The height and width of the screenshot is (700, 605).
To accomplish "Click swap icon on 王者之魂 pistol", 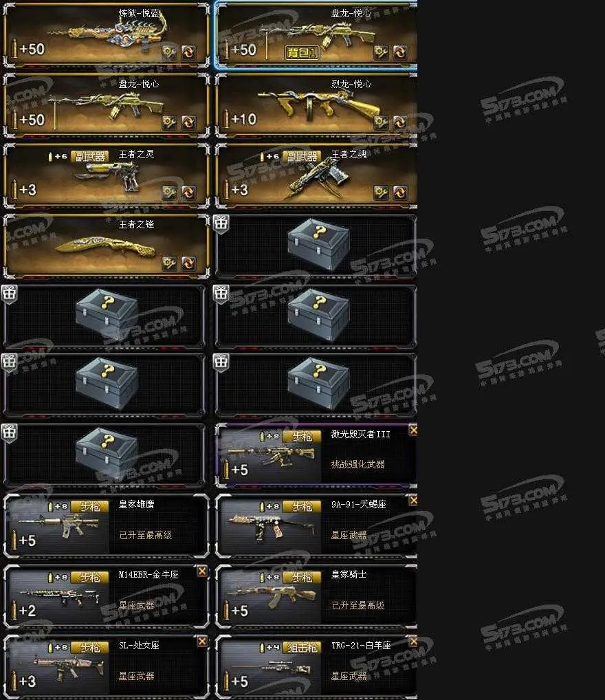I will 400,193.
